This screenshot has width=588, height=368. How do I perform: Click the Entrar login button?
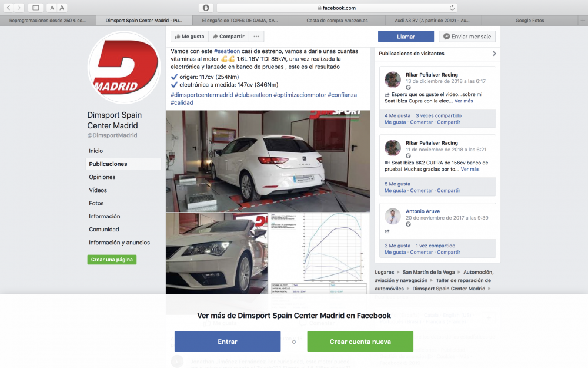(x=228, y=342)
